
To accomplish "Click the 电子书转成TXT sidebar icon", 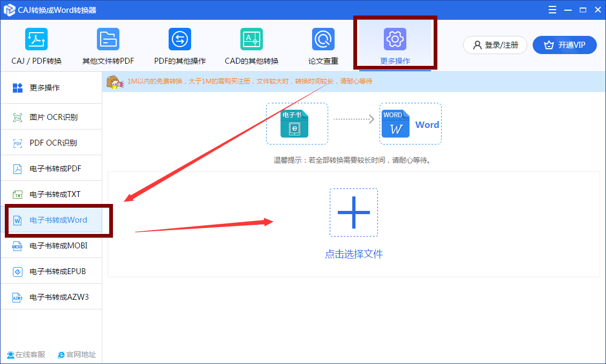I will [x=17, y=195].
